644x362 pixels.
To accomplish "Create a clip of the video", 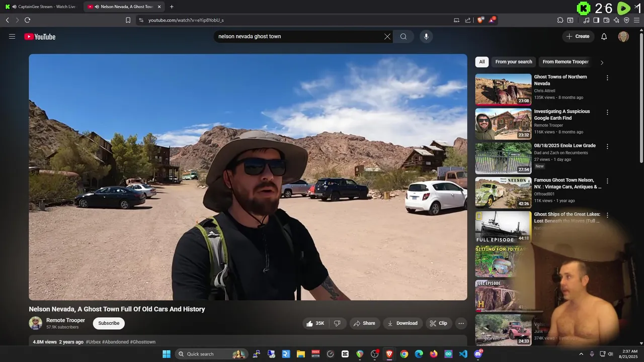I will 438,323.
